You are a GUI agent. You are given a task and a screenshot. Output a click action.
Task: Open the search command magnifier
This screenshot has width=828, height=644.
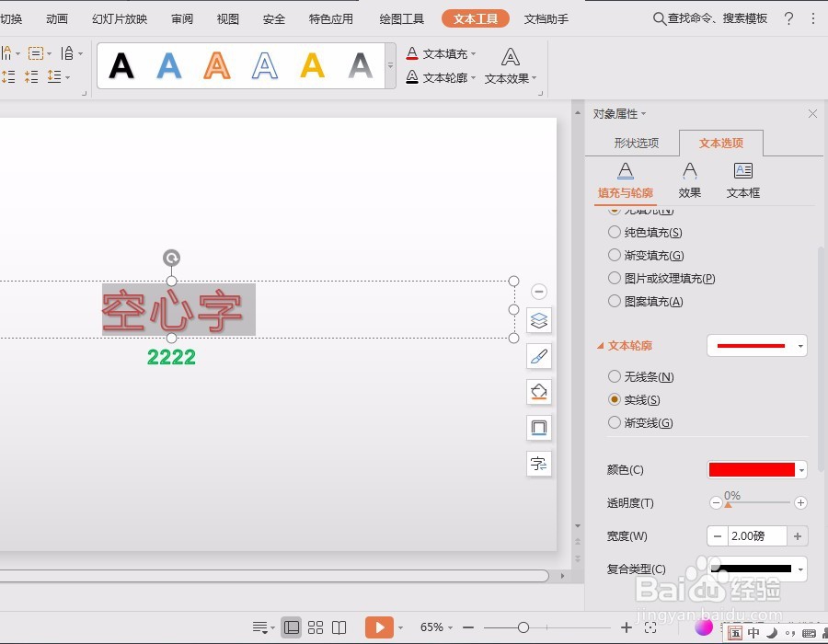point(659,19)
